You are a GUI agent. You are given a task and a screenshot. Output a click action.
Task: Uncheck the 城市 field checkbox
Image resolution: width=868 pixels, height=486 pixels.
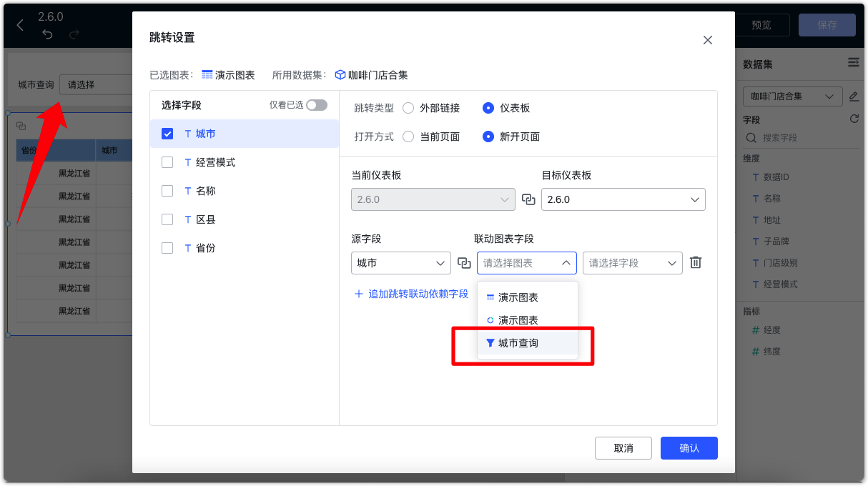[167, 133]
